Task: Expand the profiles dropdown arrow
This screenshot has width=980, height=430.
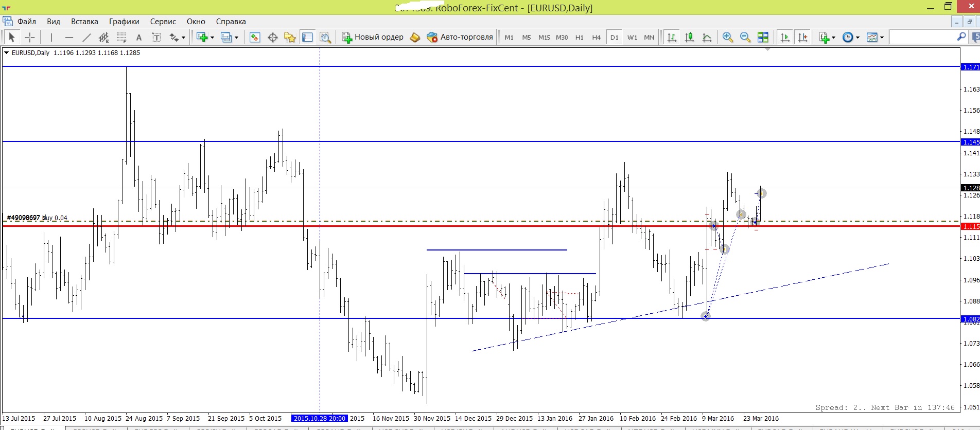Action: click(x=236, y=38)
